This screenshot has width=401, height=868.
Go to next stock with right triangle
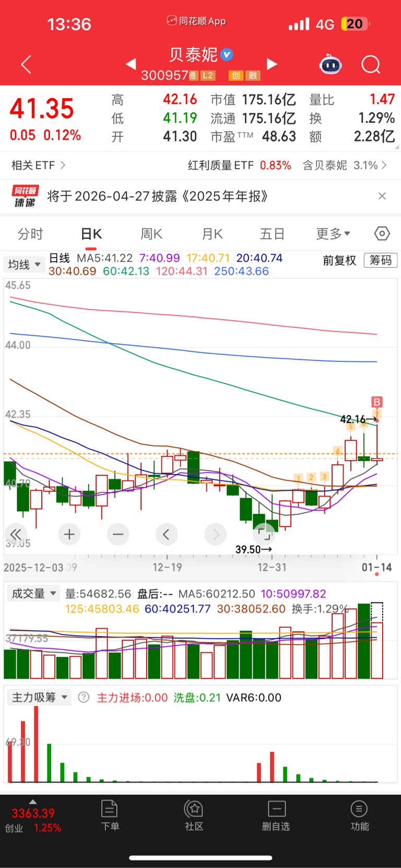tap(272, 64)
